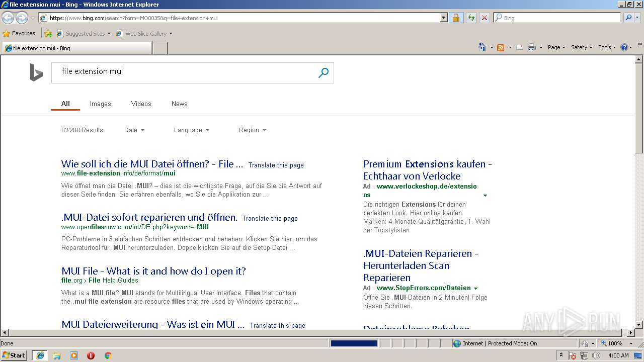644x362 pixels.
Task: Click the Bing search magnifier icon
Action: 324,73
